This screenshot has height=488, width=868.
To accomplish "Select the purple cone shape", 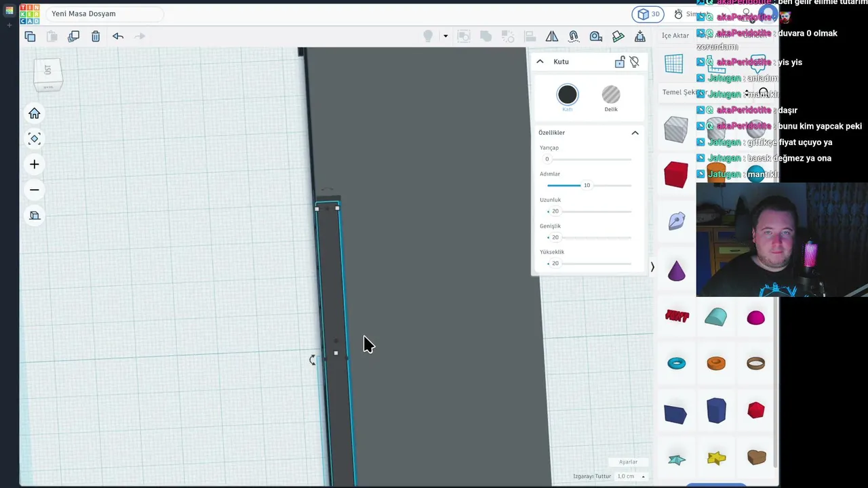I will point(677,271).
